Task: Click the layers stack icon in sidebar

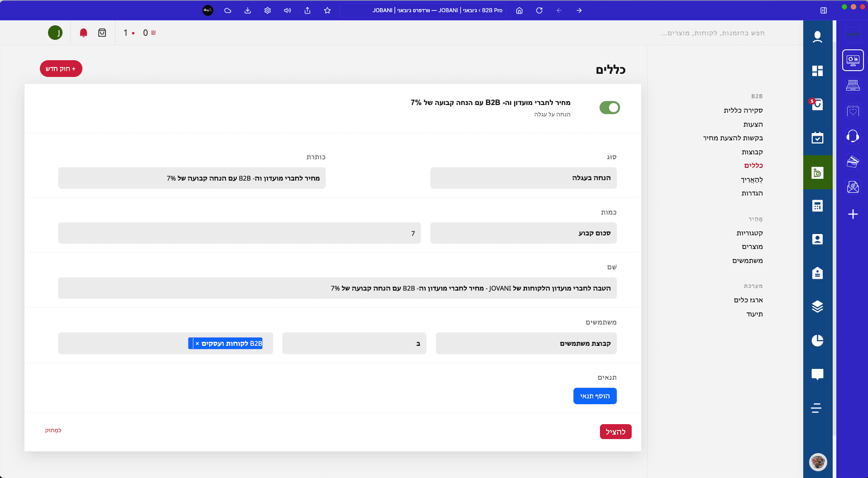Action: coord(817,306)
